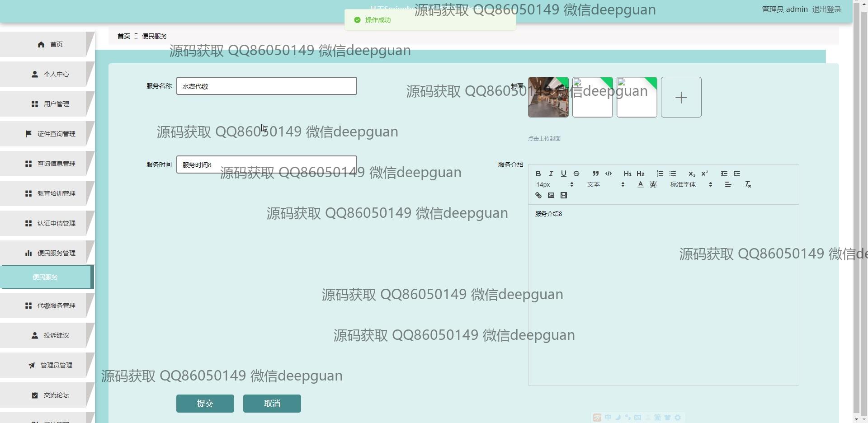
Task: Click the person icon next to 个人中心
Action: pyautogui.click(x=35, y=74)
